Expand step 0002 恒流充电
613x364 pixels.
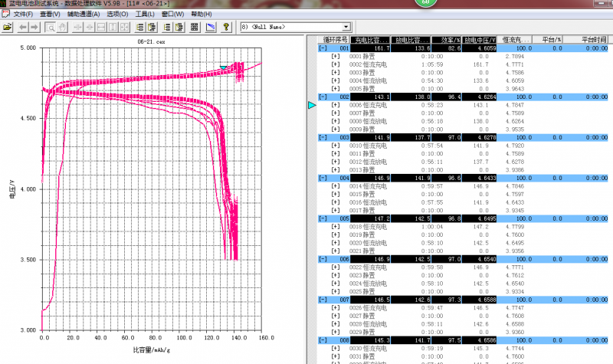336,64
